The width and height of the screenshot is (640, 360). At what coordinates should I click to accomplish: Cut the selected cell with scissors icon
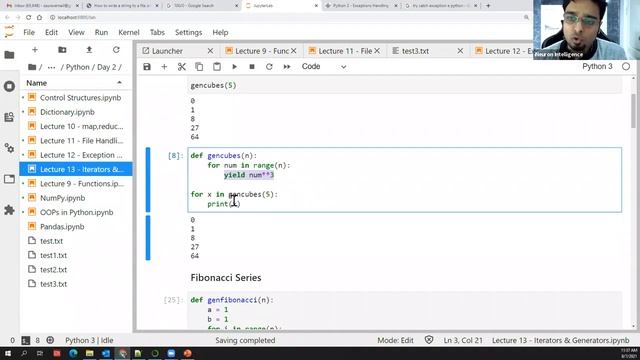tap(182, 67)
